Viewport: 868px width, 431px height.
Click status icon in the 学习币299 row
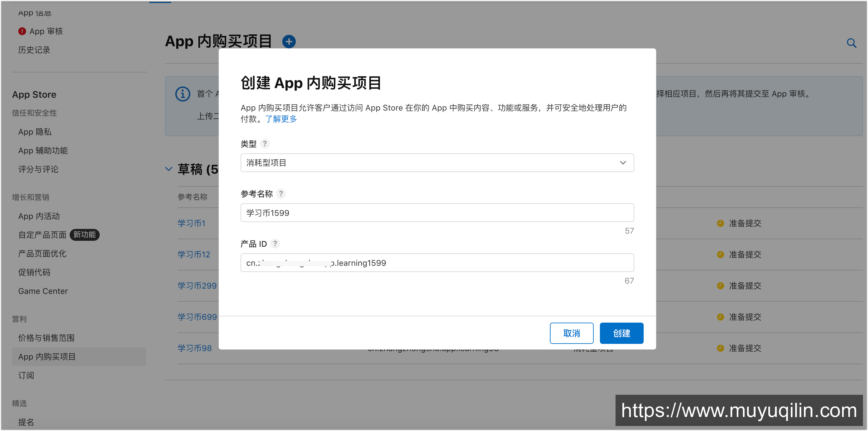pyautogui.click(x=720, y=286)
